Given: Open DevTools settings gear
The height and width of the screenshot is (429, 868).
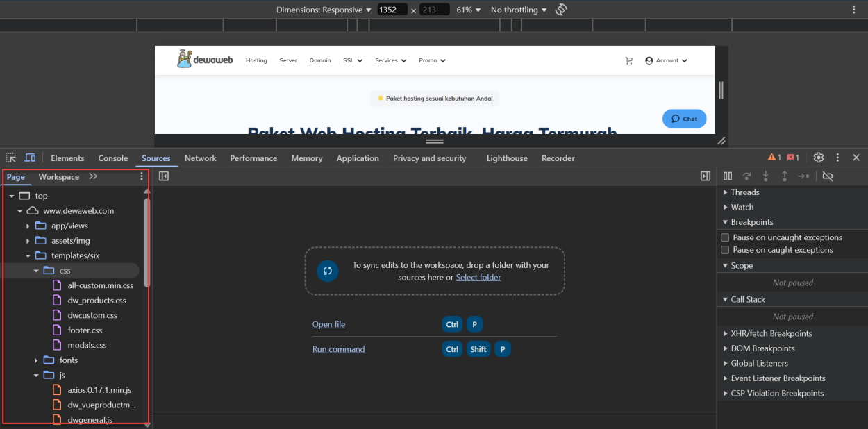Looking at the screenshot, I should (819, 158).
